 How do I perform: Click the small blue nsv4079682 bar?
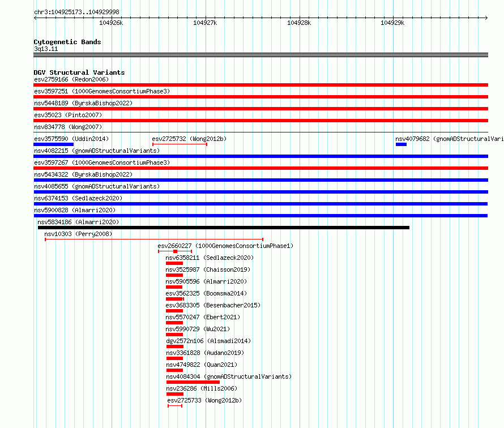pyautogui.click(x=401, y=144)
